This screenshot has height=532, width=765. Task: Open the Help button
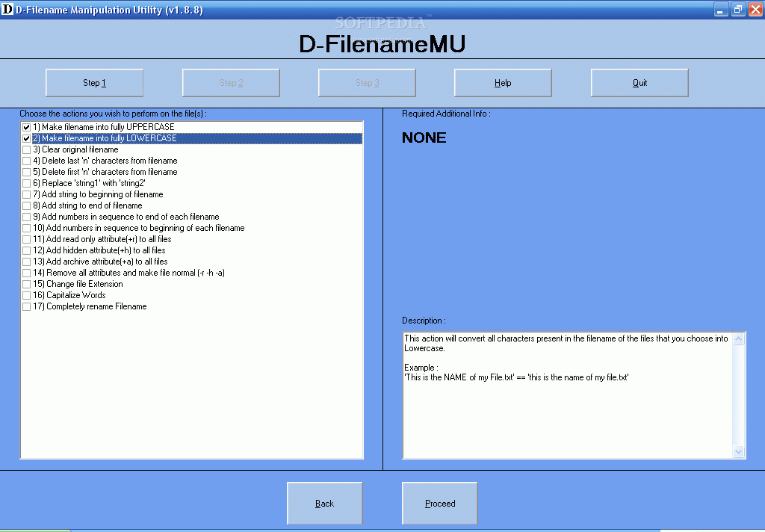[503, 83]
